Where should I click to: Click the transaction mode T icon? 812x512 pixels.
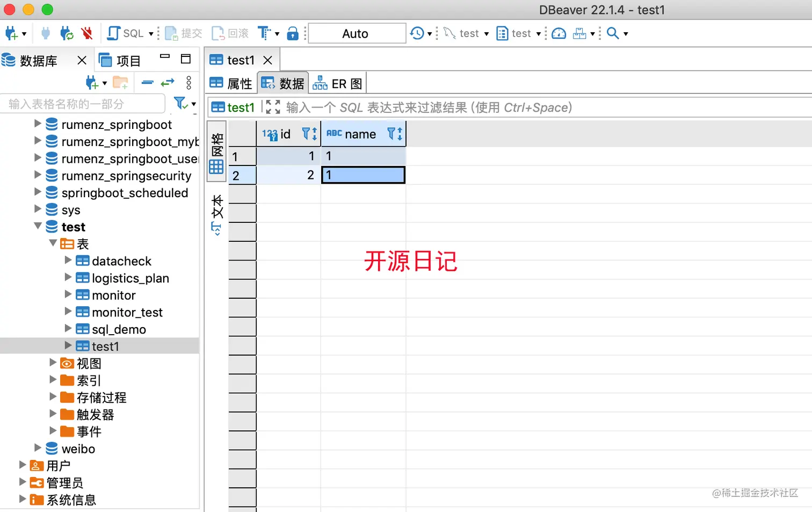click(264, 33)
